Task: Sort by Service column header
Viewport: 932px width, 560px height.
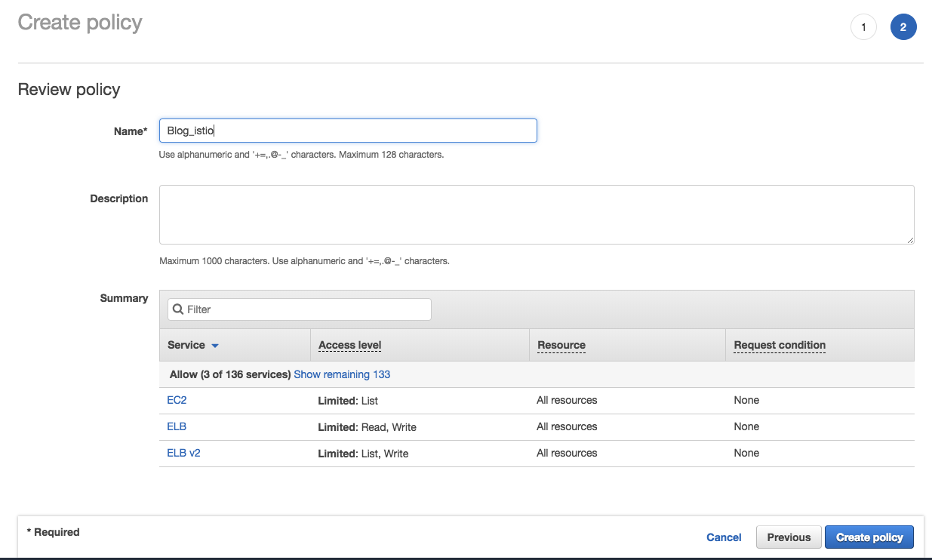Action: click(x=186, y=345)
